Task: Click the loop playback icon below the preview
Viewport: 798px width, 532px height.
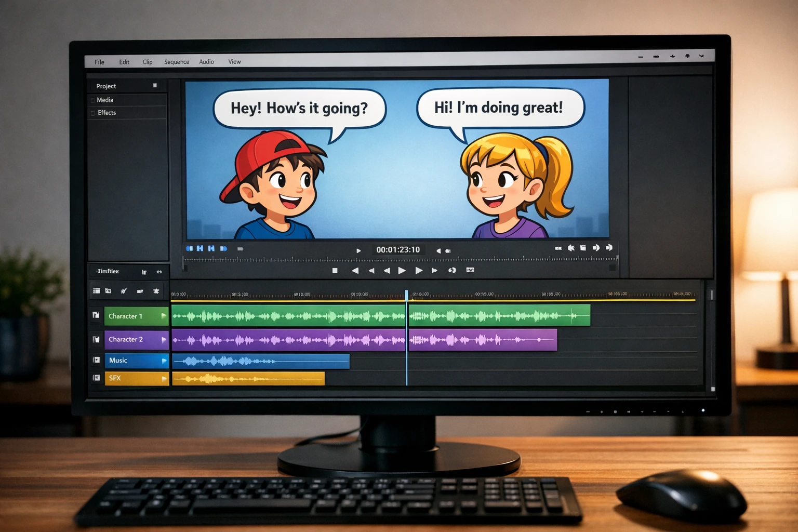Action: tap(452, 270)
